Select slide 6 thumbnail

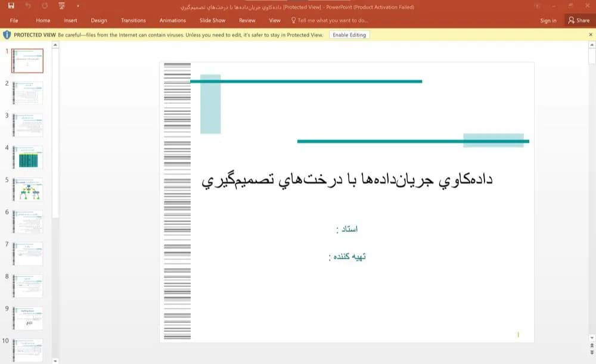pyautogui.click(x=27, y=222)
